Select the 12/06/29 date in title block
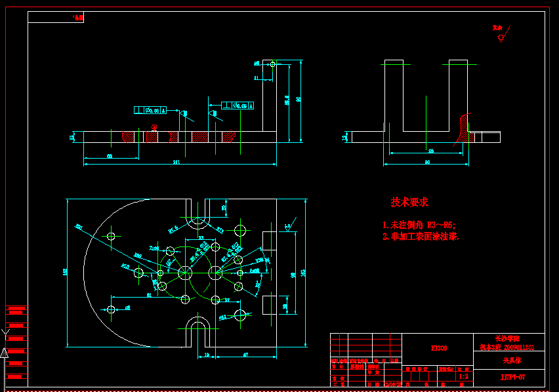559x392 pixels. pyautogui.click(x=393, y=385)
